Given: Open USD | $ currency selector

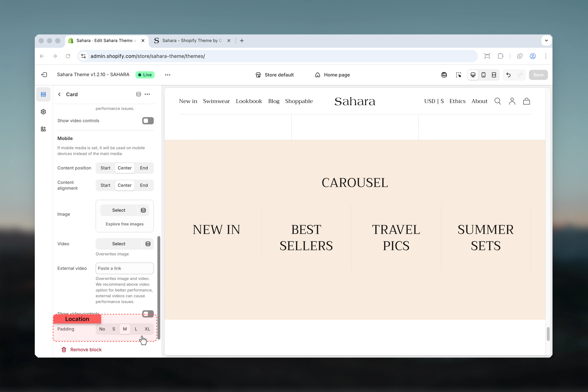Looking at the screenshot, I should [434, 101].
